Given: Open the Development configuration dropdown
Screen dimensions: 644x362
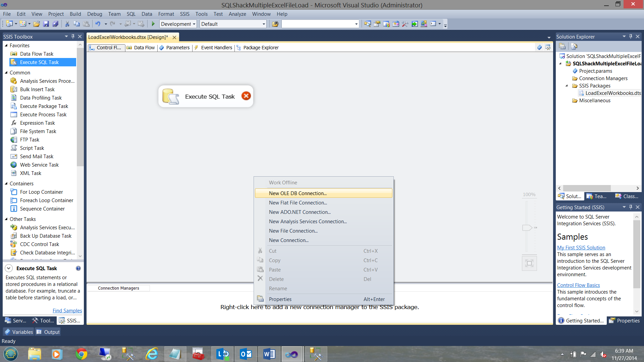Looking at the screenshot, I should (194, 24).
